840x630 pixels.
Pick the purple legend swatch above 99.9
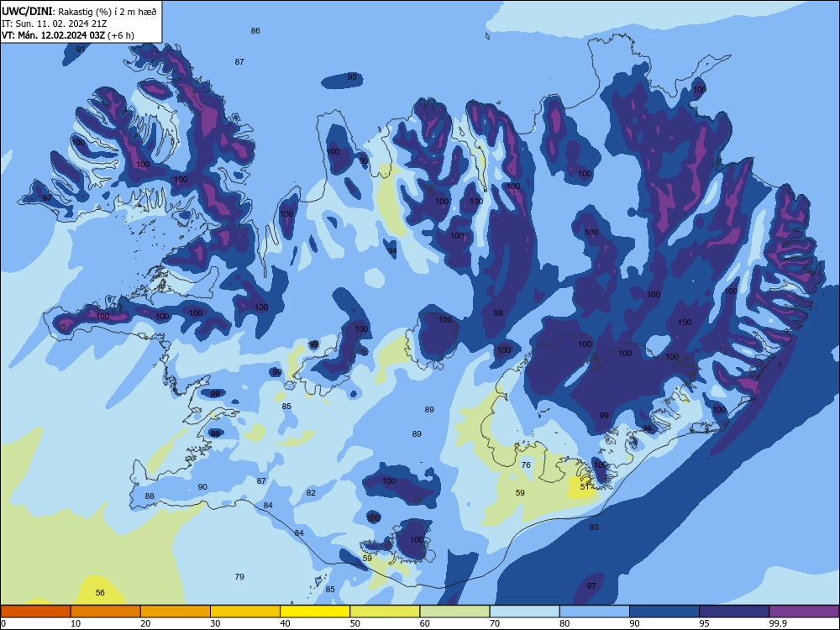[804, 612]
